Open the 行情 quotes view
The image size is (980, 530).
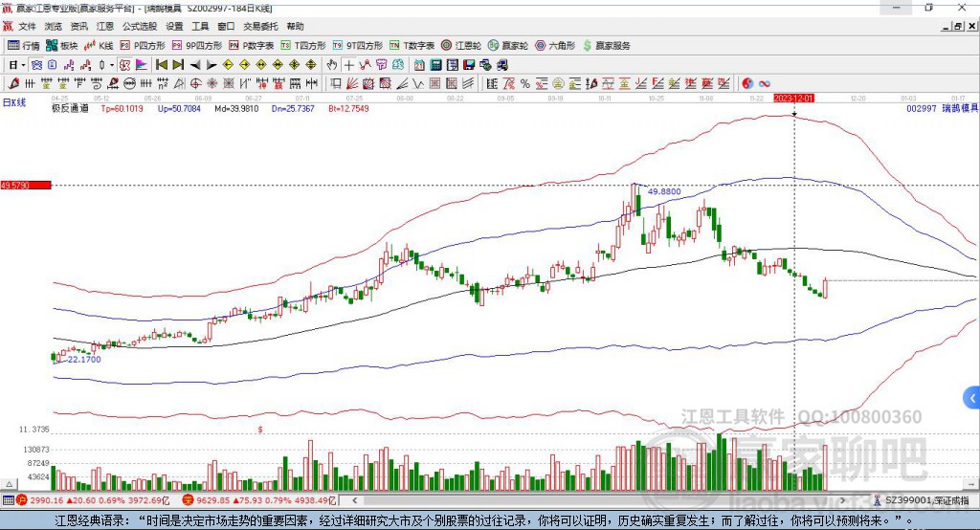(x=24, y=46)
